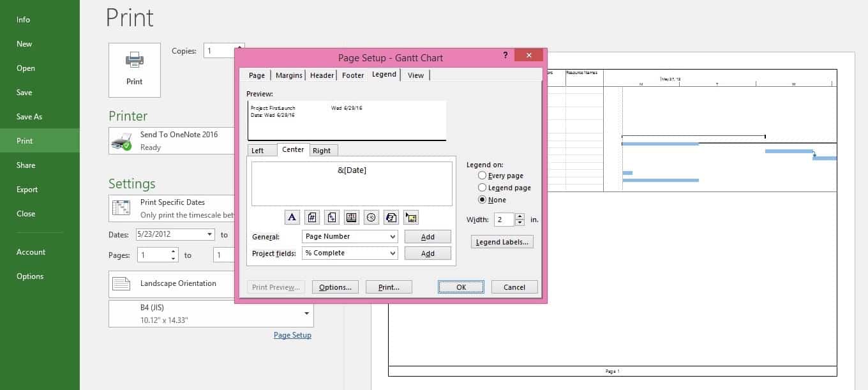This screenshot has height=390, width=868.
Task: Open the Page Setup link
Action: [x=292, y=335]
